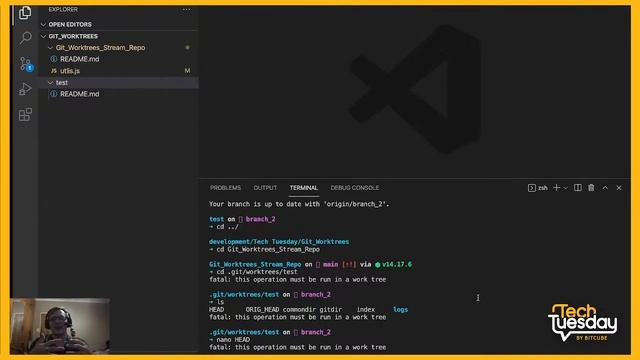The height and width of the screenshot is (360, 640).
Task: Split the terminal panel
Action: [578, 188]
